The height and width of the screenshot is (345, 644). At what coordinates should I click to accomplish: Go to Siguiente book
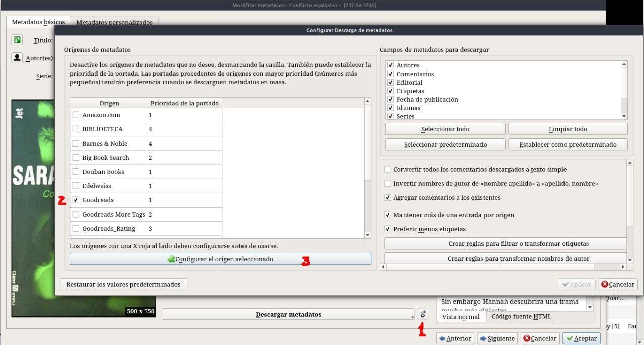coord(498,338)
